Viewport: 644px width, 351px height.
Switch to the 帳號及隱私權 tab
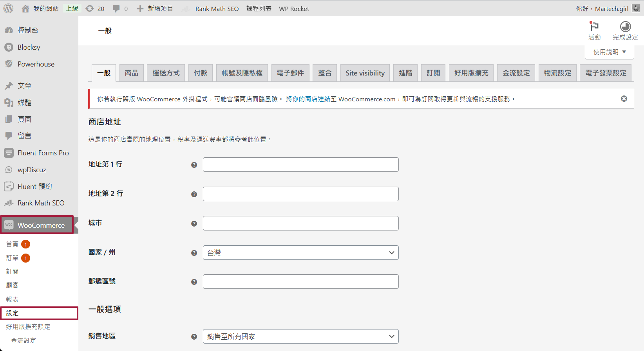click(242, 73)
